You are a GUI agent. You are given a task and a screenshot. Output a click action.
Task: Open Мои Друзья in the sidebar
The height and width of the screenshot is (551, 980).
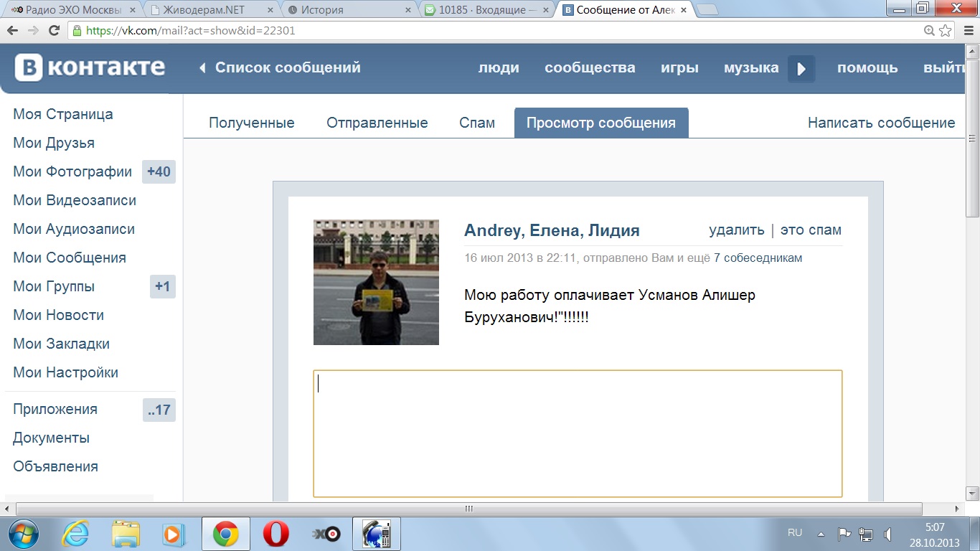point(54,143)
